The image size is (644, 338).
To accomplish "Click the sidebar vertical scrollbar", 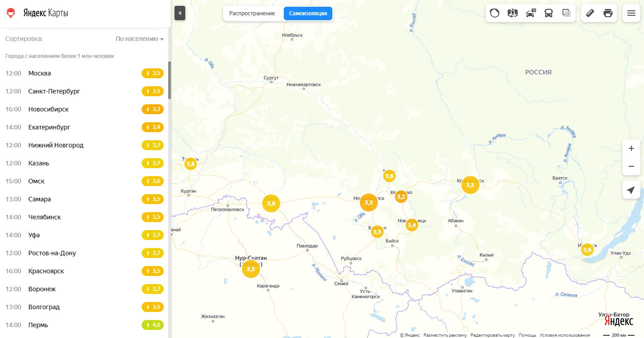I will pyautogui.click(x=170, y=80).
